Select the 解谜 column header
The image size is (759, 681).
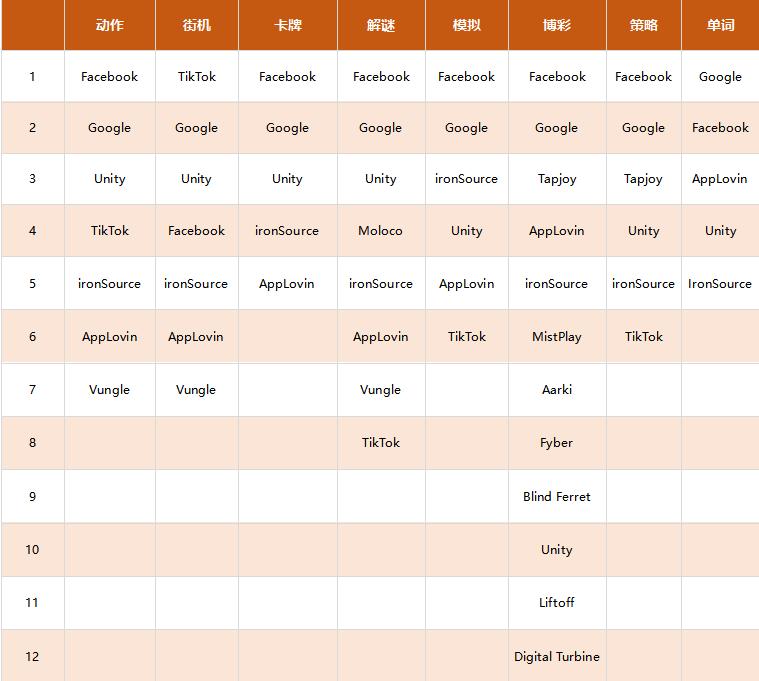380,25
